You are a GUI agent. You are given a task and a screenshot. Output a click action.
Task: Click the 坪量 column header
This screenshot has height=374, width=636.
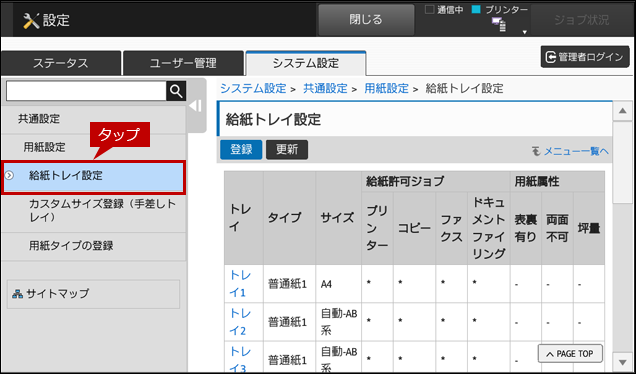(x=589, y=228)
